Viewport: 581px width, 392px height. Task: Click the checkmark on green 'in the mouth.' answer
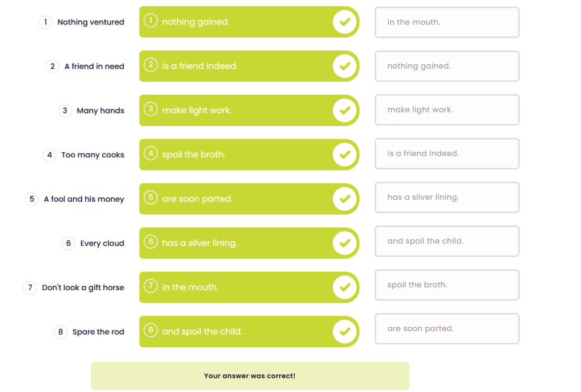[344, 287]
